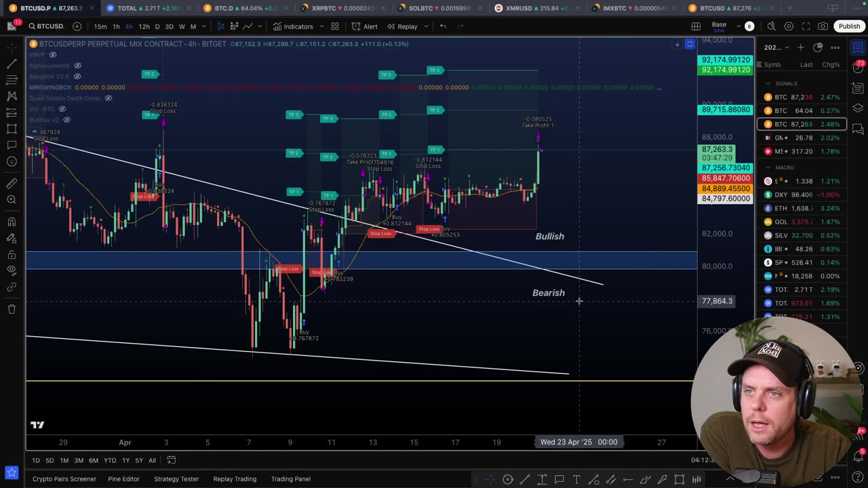Open the Crypto Pairs Screener tab
Image resolution: width=868 pixels, height=488 pixels.
(x=64, y=479)
